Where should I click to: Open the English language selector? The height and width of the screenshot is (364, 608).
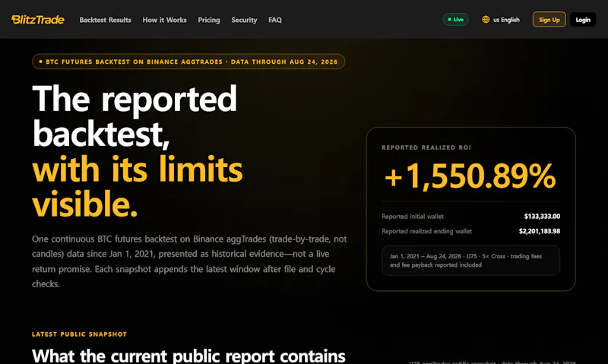click(x=501, y=20)
